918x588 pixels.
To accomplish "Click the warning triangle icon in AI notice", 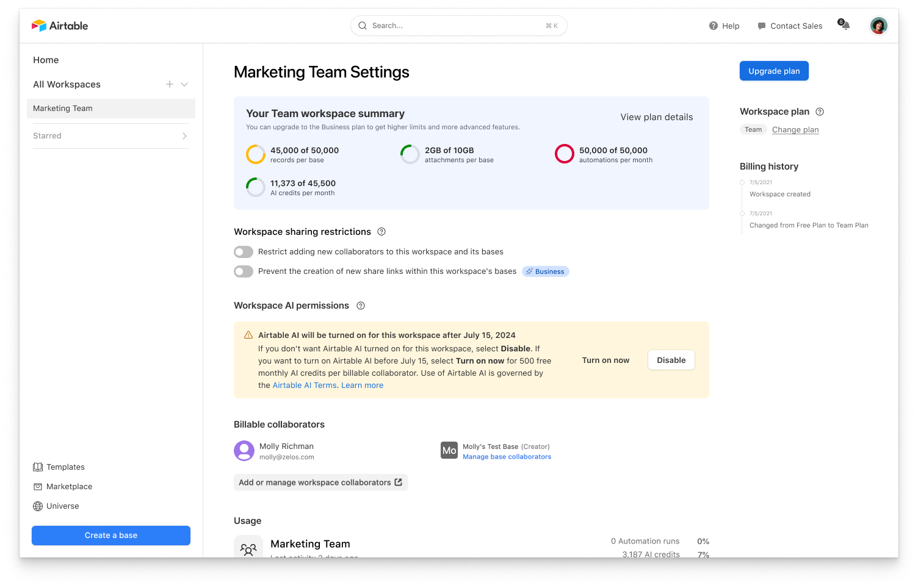I will (248, 335).
